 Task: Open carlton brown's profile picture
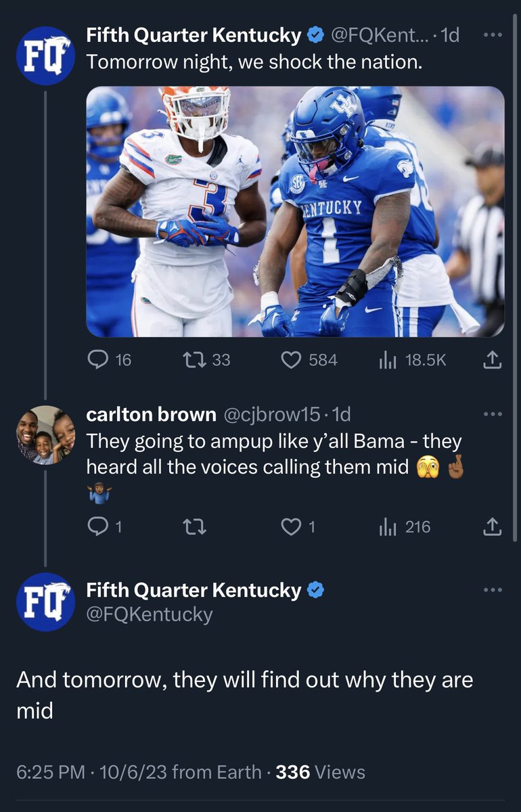tap(45, 434)
